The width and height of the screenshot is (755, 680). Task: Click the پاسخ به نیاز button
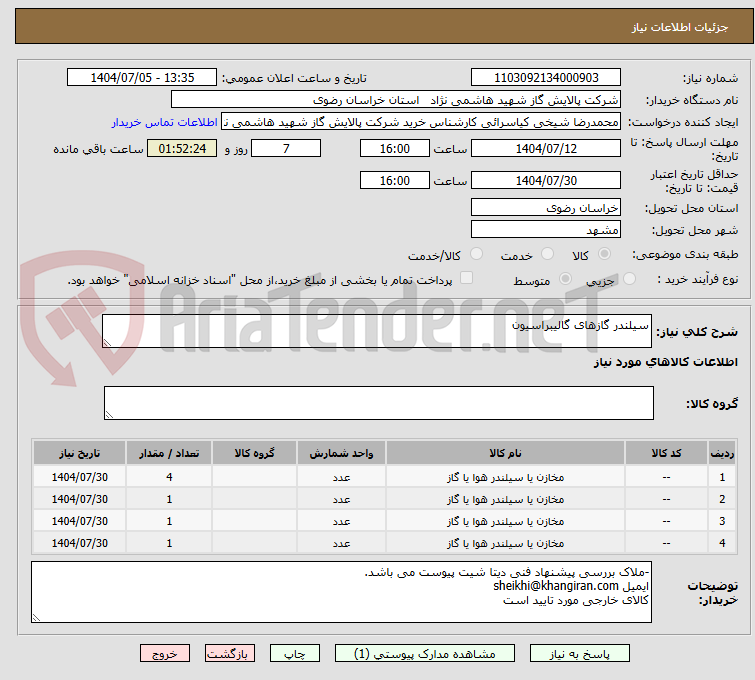(x=580, y=654)
